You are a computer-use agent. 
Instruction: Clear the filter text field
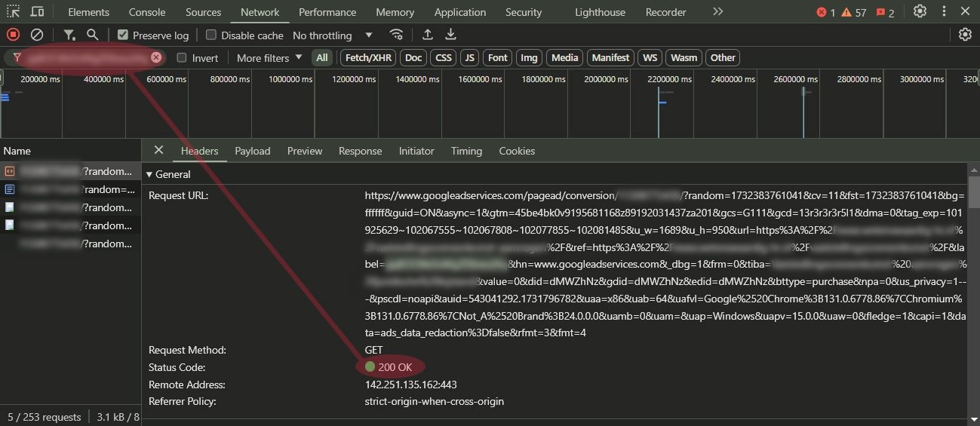(156, 57)
